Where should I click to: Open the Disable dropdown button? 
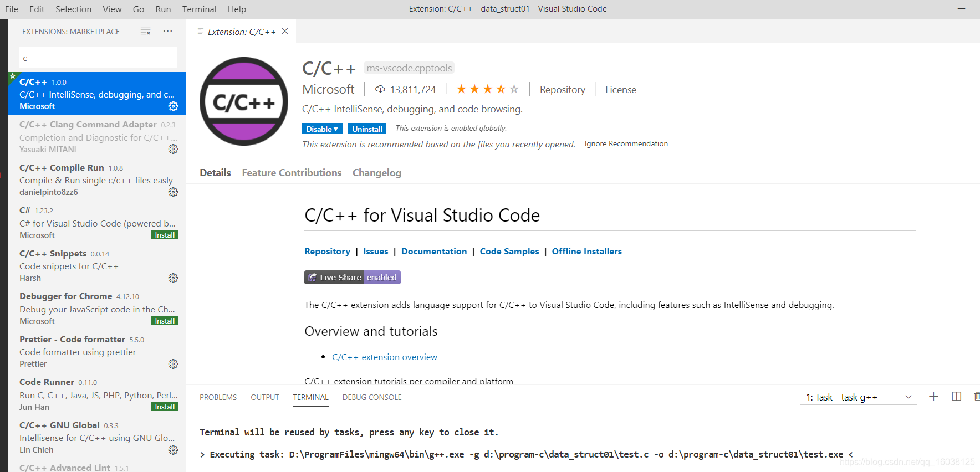pos(322,129)
